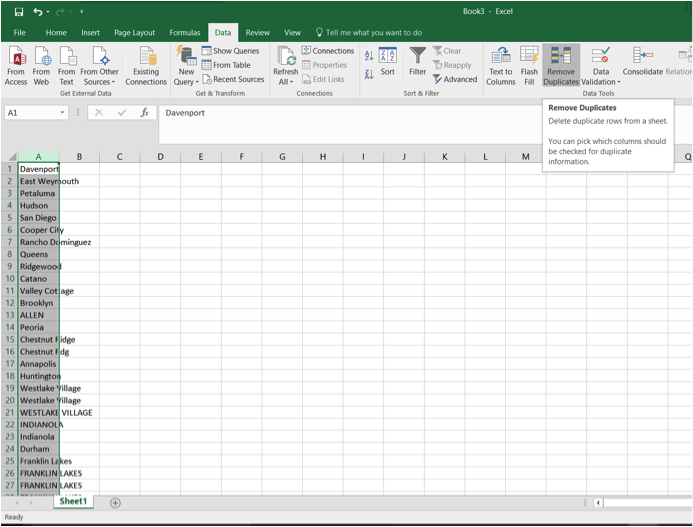Viewport: 693px width, 527px height.
Task: Open the Name Box dropdown arrow
Action: [x=62, y=113]
